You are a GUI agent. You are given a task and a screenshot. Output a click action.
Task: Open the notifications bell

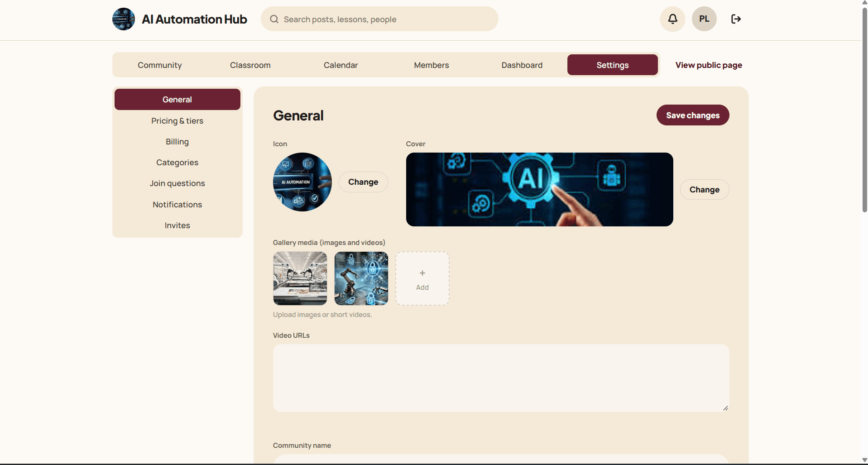tap(672, 19)
